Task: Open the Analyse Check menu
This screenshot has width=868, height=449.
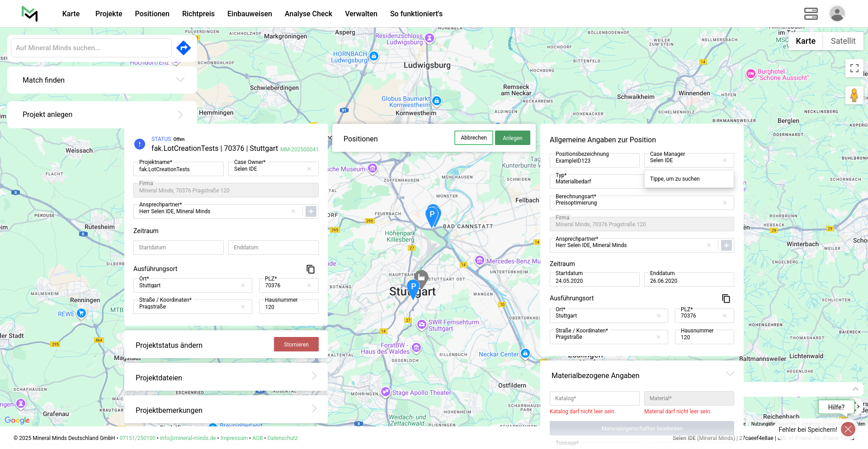Action: pyautogui.click(x=308, y=14)
